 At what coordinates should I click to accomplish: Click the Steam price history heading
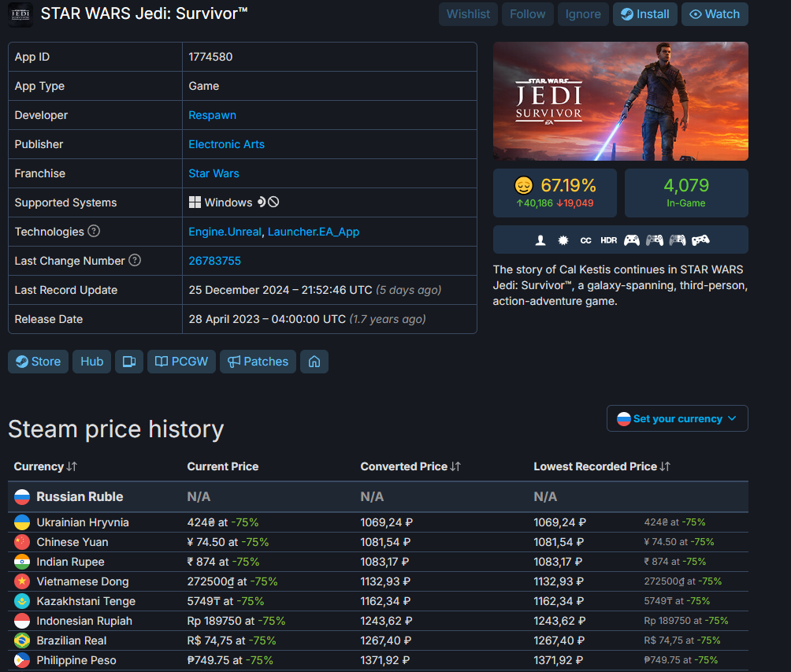pyautogui.click(x=116, y=429)
